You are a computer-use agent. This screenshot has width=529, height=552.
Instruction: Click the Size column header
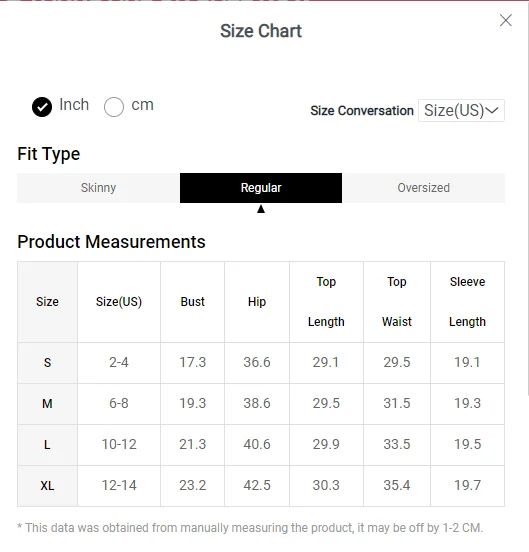[48, 302]
